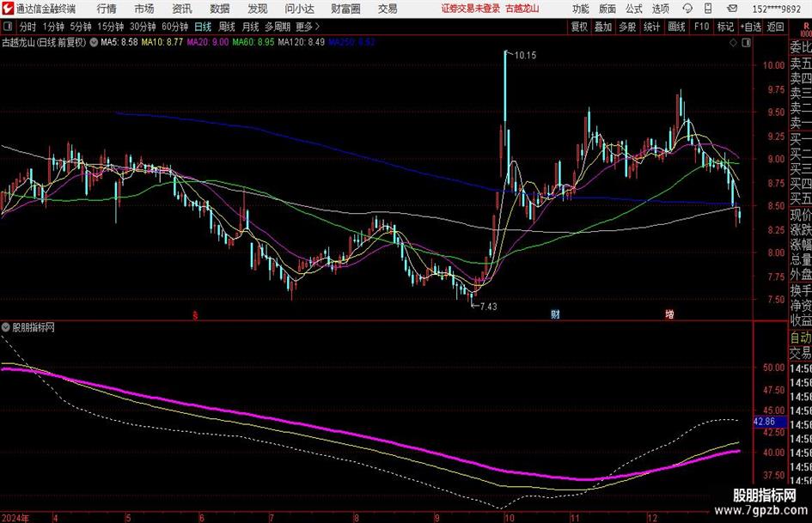
Task: Open the indicator settings circle by 股朋指标网
Action: [6, 327]
